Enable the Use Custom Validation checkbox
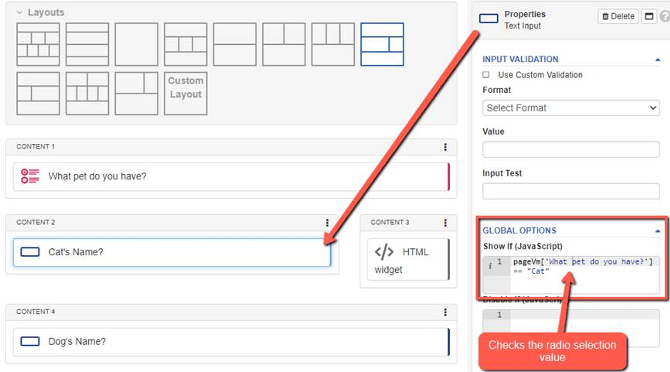 pos(486,75)
